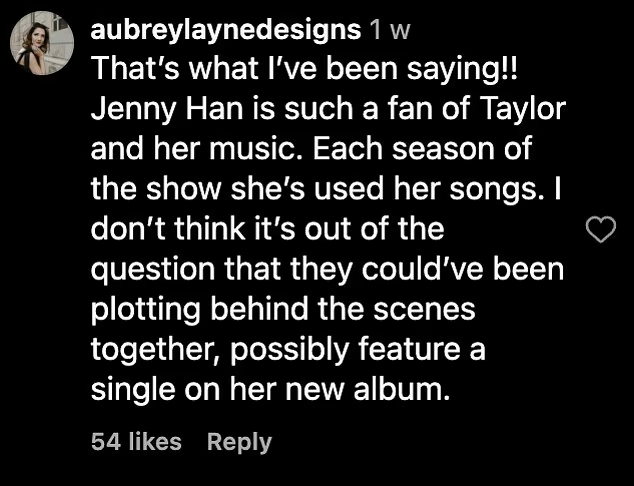Like the comment with the heart icon
This screenshot has width=634, height=486.
599,233
